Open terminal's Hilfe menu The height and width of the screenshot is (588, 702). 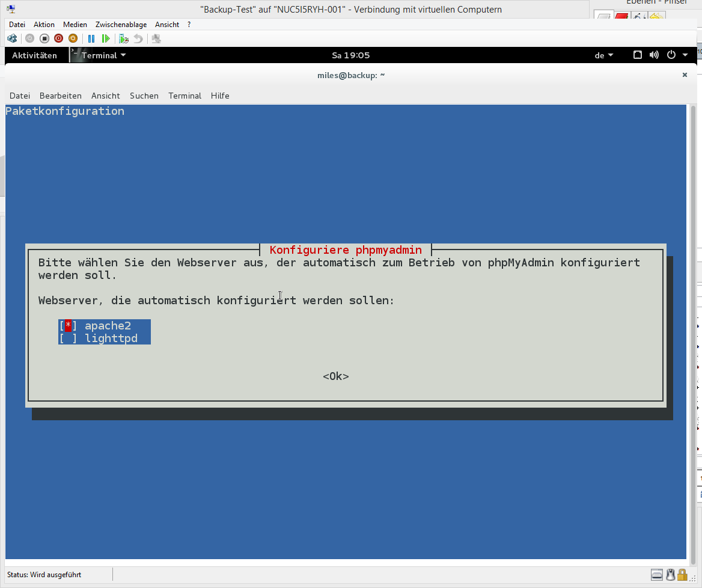point(220,96)
